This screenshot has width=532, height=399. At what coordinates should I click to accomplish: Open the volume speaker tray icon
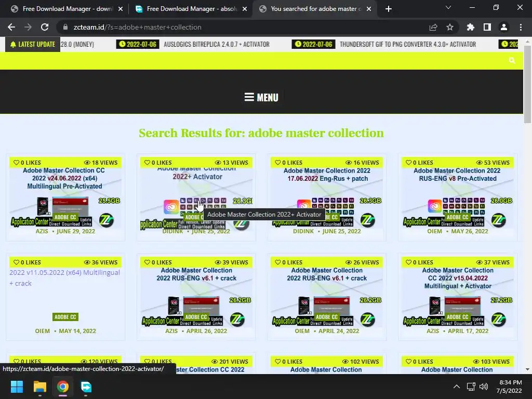tap(484, 387)
